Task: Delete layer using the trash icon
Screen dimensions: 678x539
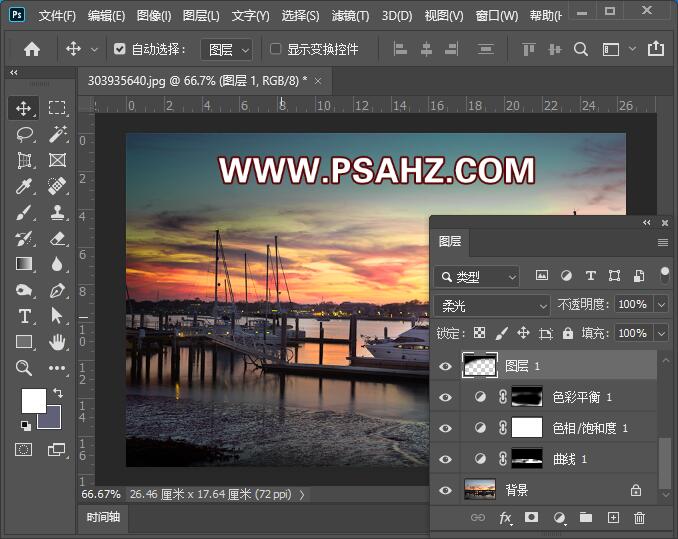Action: tap(640, 518)
